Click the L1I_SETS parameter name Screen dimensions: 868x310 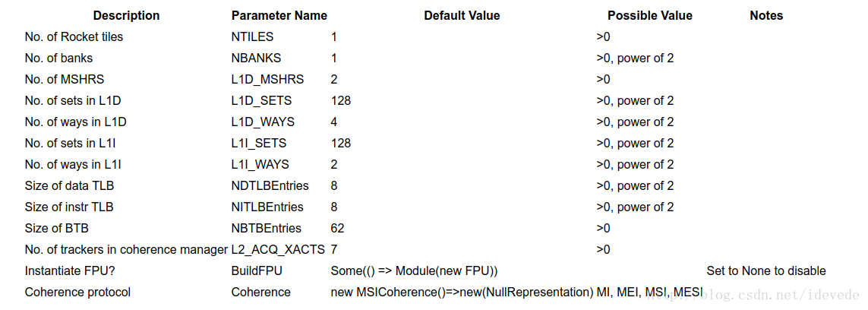click(258, 144)
